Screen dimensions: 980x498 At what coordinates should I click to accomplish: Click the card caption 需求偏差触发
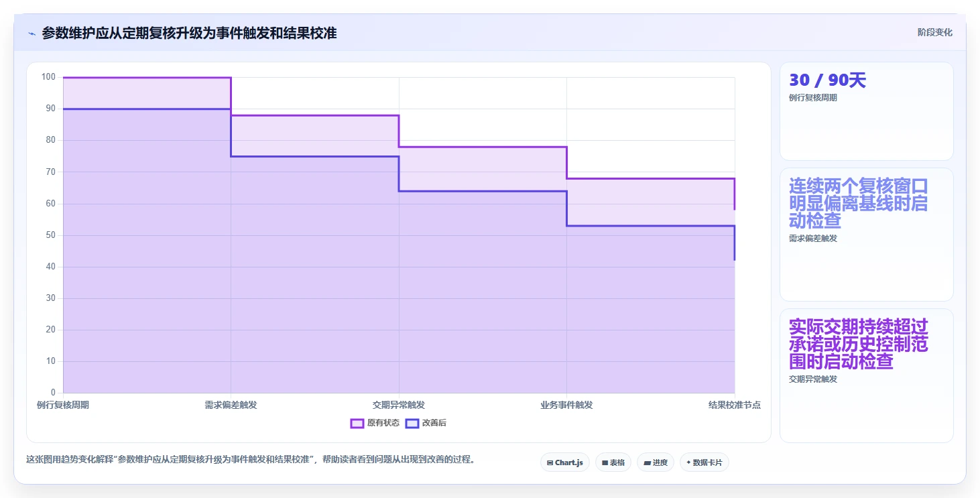click(812, 239)
